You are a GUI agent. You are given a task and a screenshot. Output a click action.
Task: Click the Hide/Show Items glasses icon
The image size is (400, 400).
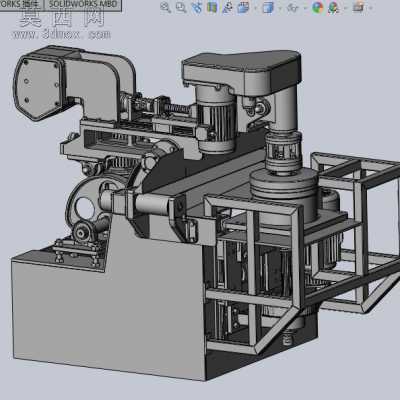click(293, 7)
